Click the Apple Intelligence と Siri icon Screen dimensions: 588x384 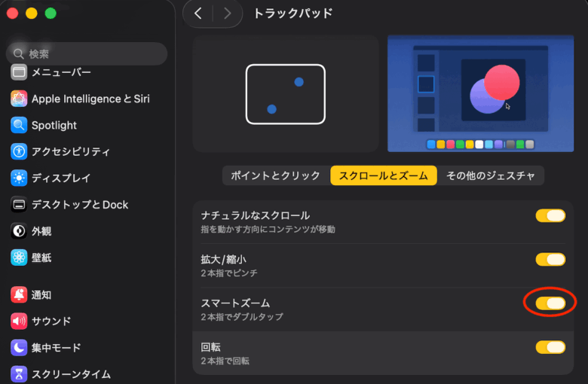tap(19, 99)
